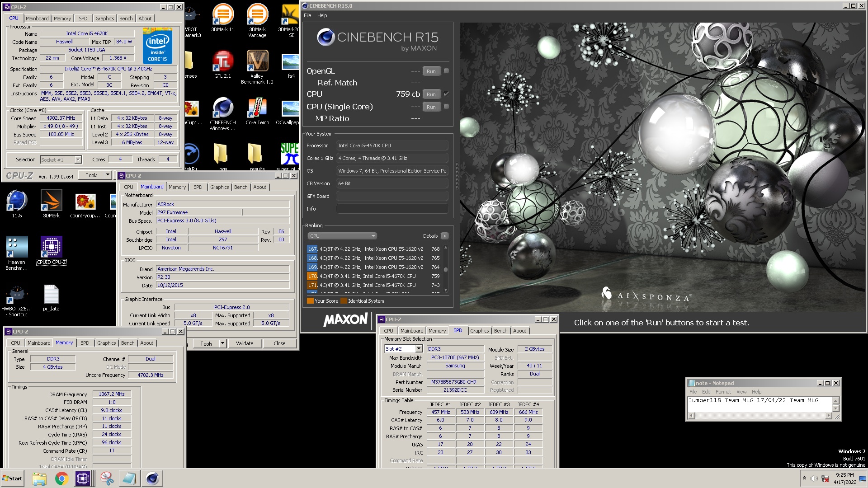Click Validate button in CPU-Z
Image resolution: width=868 pixels, height=488 pixels.
[x=245, y=343]
